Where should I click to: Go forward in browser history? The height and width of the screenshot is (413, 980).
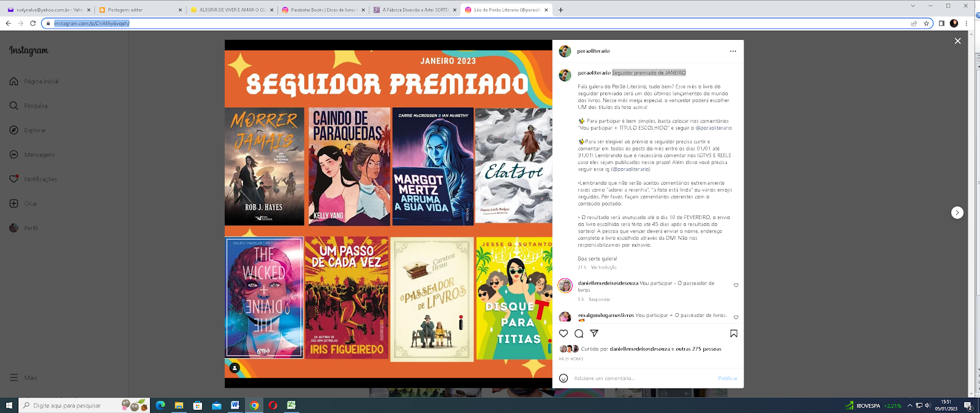tap(20, 23)
